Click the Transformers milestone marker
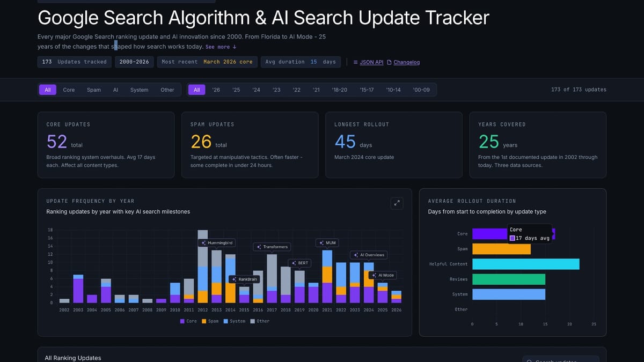 pos(272,247)
